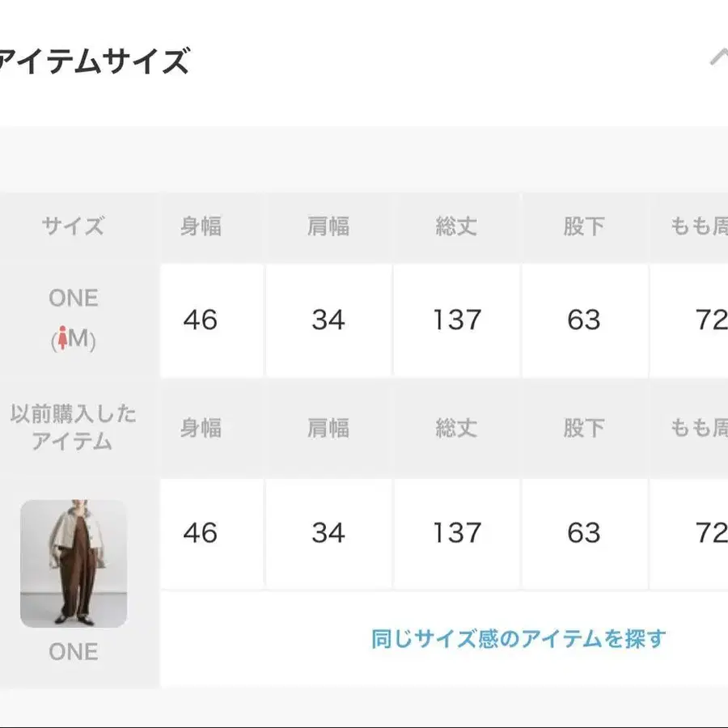Click the 63 value in the ONE (M) row
Image resolution: width=728 pixels, height=728 pixels.
coord(584,320)
